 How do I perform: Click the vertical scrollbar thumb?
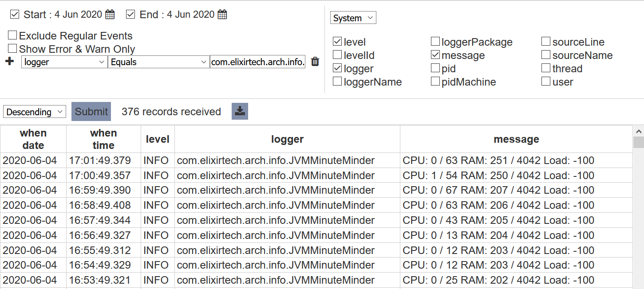(x=639, y=142)
